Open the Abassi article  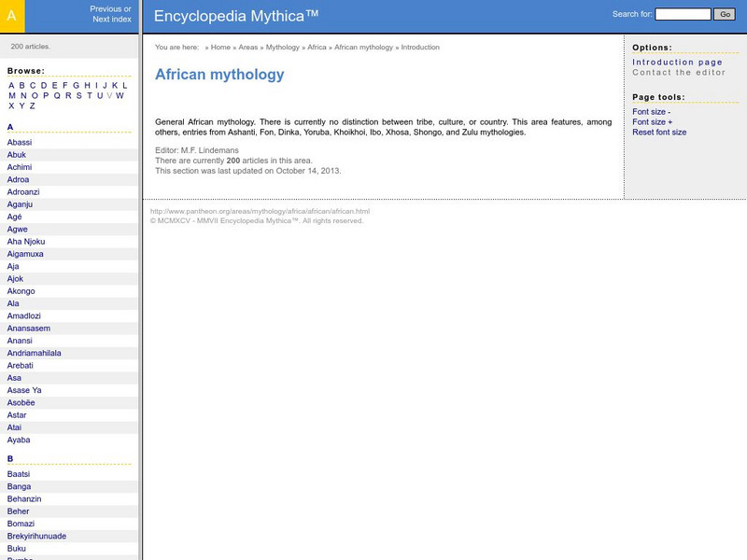(20, 143)
